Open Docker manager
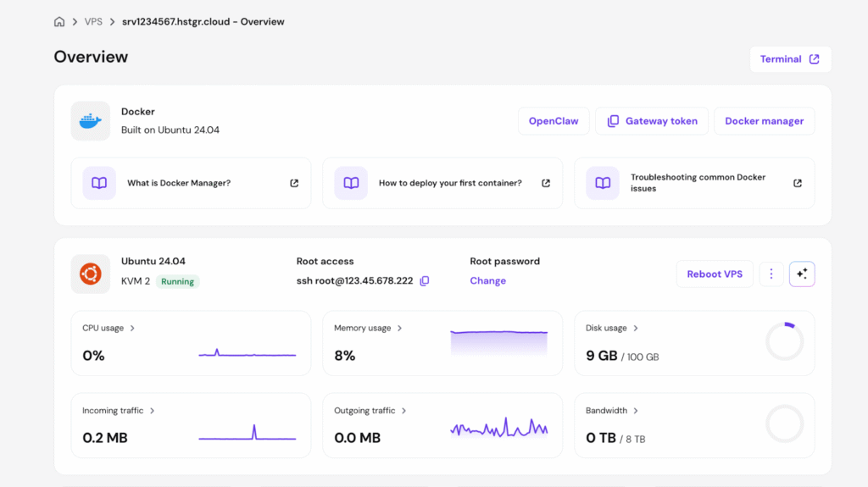The image size is (868, 487). tap(764, 121)
